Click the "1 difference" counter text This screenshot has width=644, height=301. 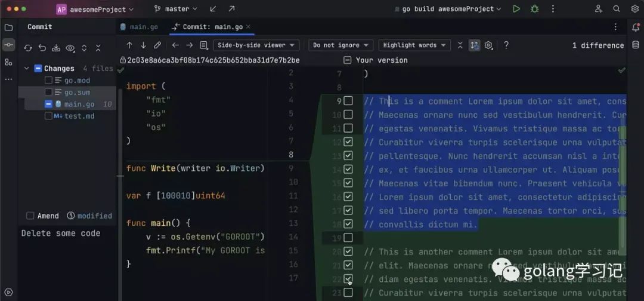point(597,45)
